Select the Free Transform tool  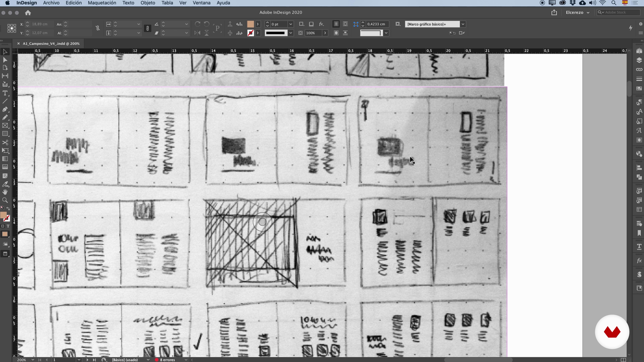pyautogui.click(x=5, y=151)
